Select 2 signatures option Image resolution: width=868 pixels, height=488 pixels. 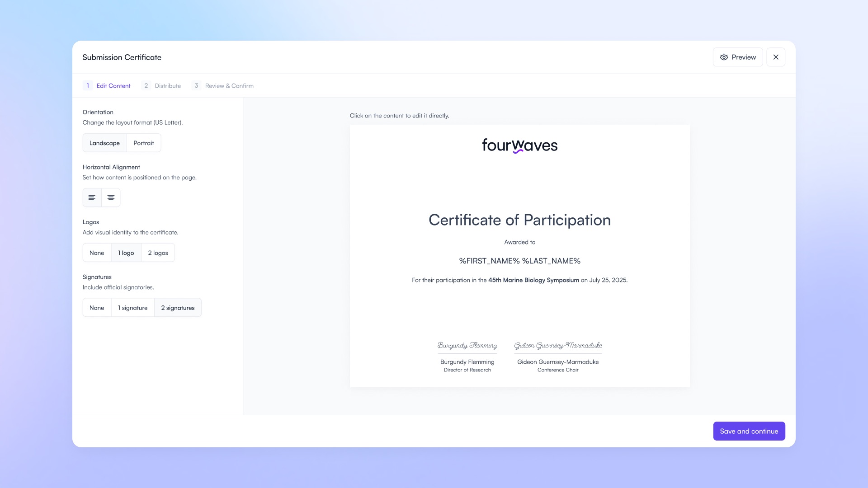pos(178,307)
